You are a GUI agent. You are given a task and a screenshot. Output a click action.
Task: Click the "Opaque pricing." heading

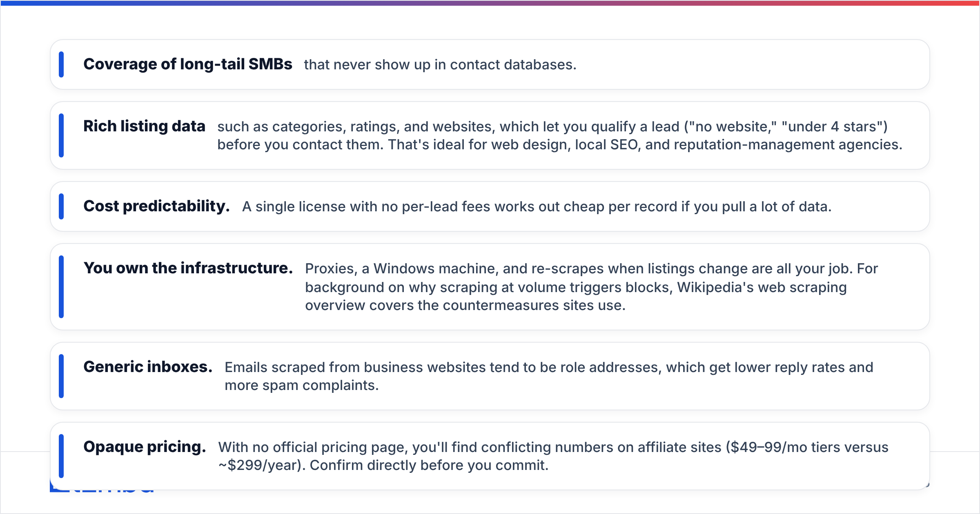(x=145, y=447)
